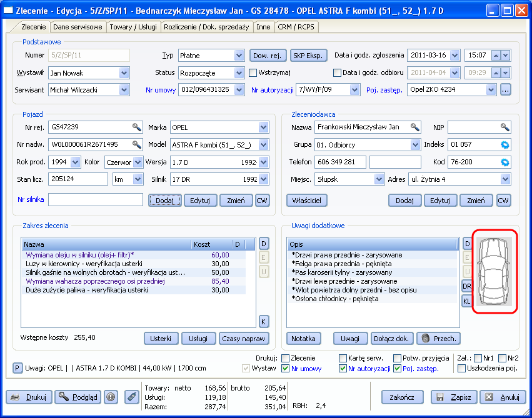532x418 pixels.
Task: Click the blue refresh icon in Indeks field
Action: (505, 145)
